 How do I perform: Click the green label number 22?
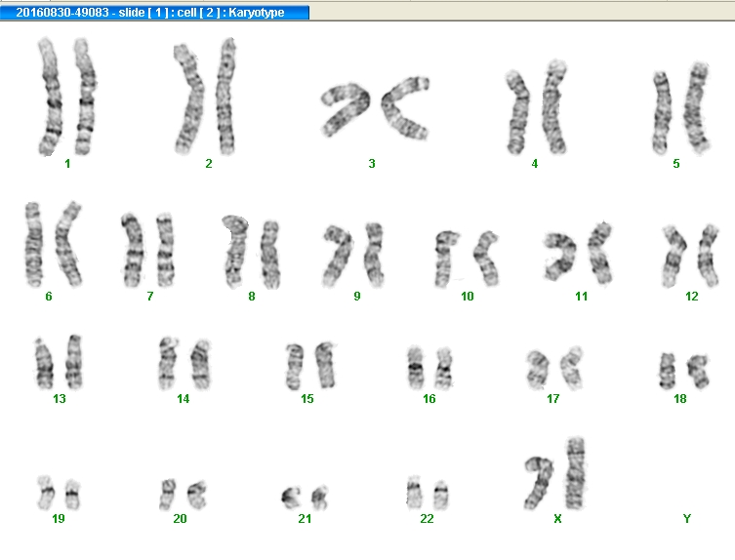pyautogui.click(x=427, y=519)
